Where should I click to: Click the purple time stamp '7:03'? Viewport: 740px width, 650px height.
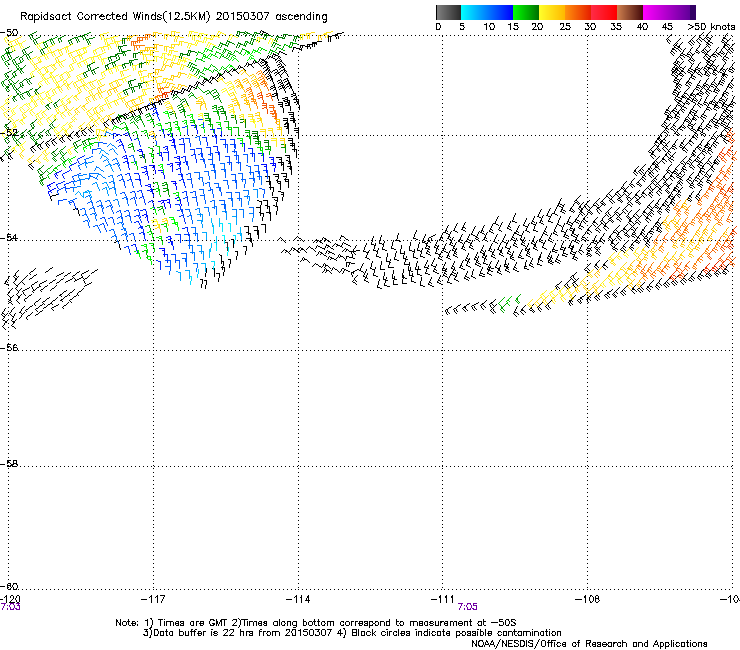pyautogui.click(x=10, y=607)
